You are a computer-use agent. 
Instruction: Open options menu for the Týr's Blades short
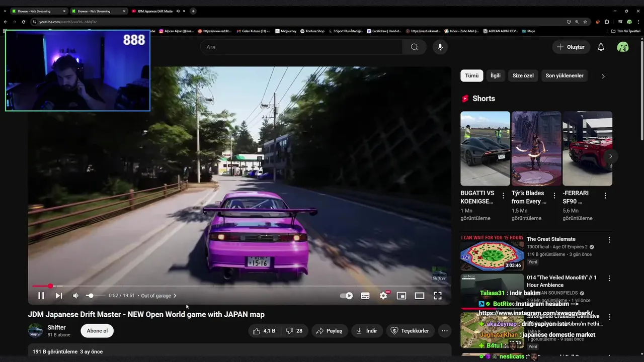click(x=554, y=196)
